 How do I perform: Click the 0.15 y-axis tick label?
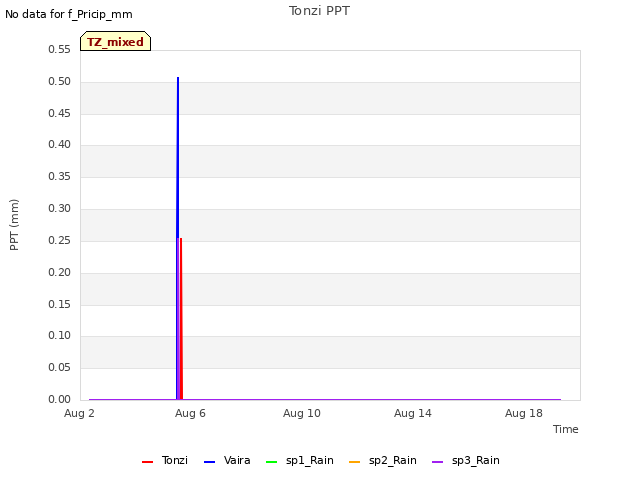coord(60,304)
